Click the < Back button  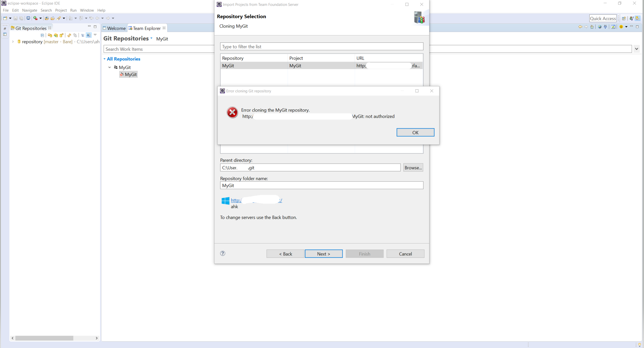click(285, 254)
